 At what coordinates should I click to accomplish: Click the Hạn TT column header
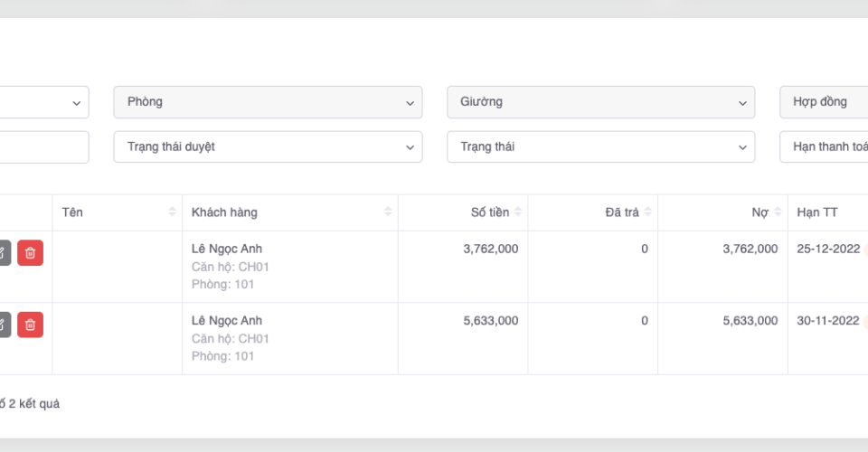point(817,212)
